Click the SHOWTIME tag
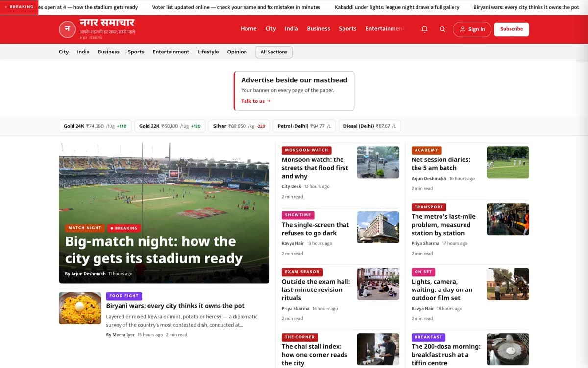This screenshot has width=588, height=368. pyautogui.click(x=298, y=215)
